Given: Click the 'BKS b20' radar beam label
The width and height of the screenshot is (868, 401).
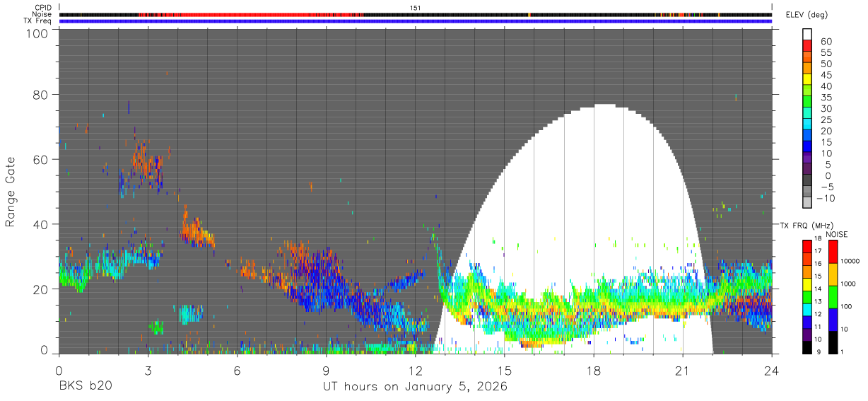Looking at the screenshot, I should [85, 387].
